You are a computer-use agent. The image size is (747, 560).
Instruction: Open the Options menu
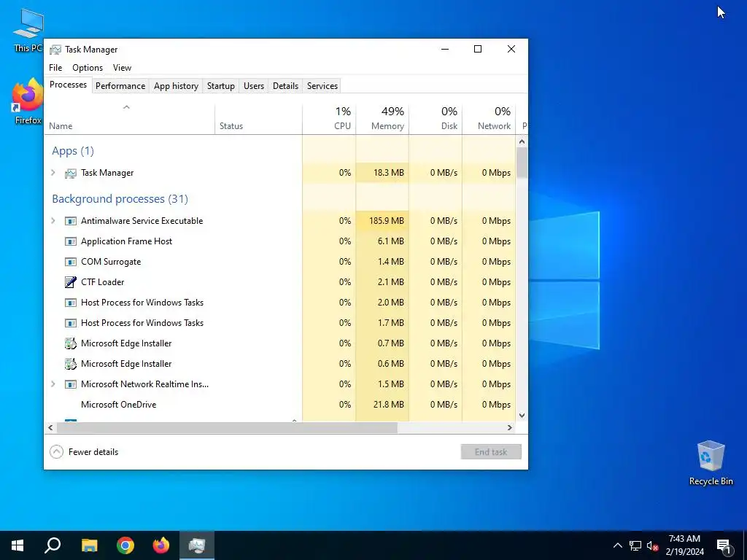click(x=88, y=68)
